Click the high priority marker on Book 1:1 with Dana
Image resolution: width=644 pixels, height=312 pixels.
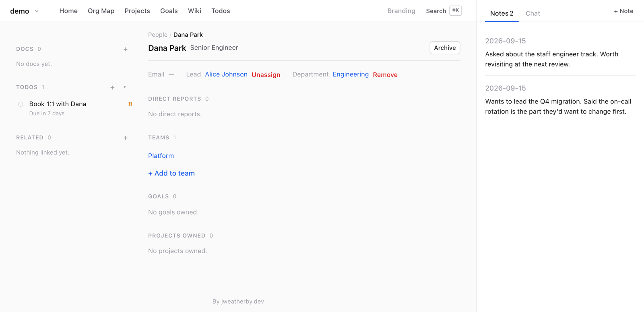[x=130, y=104]
